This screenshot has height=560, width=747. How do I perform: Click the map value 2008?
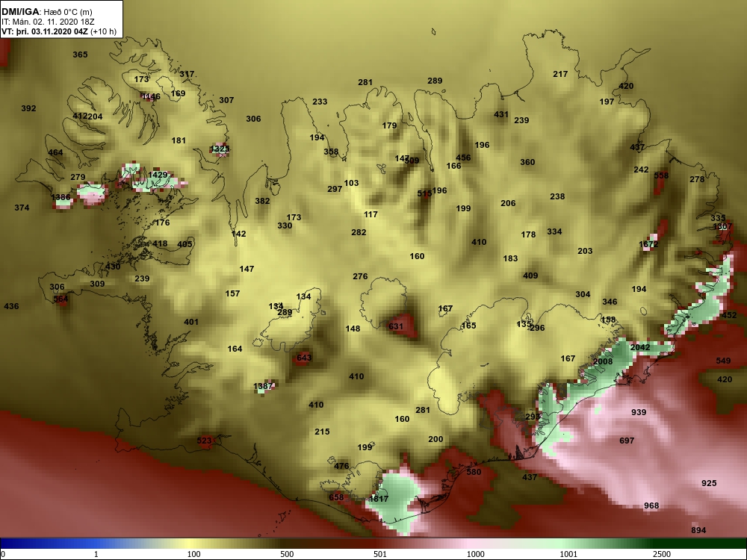click(x=603, y=362)
